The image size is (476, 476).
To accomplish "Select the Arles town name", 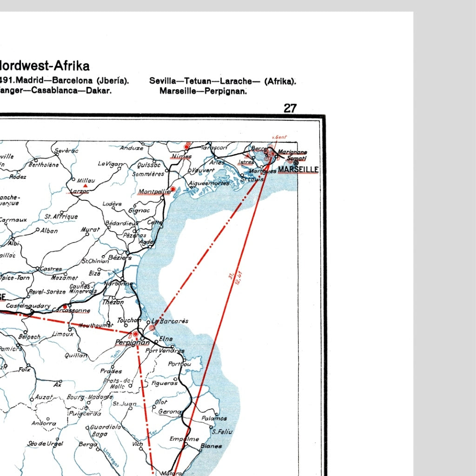I will click(217, 162).
